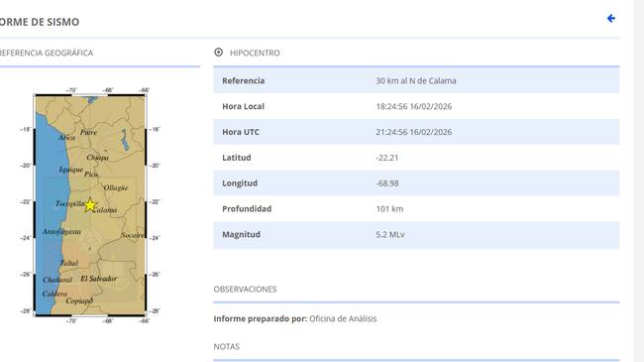Screen dimensions: 644x362
Task: Click the yellow star epicenter marker
Action: (90, 205)
